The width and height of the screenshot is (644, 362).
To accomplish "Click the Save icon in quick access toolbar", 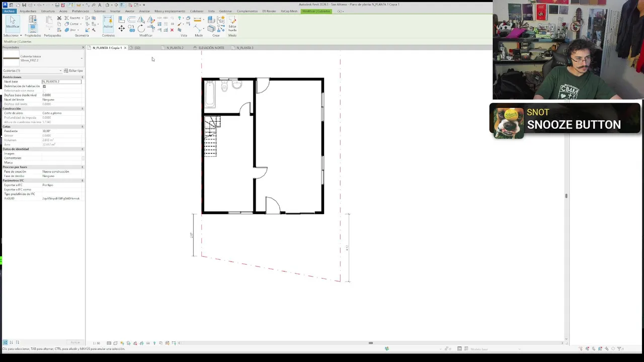I will point(24,5).
